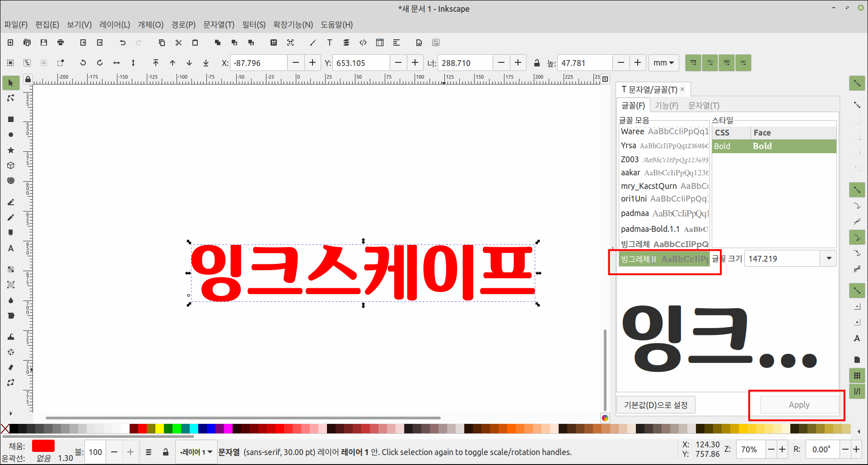Undo the last action
This screenshot has width=868, height=465.
click(x=122, y=42)
